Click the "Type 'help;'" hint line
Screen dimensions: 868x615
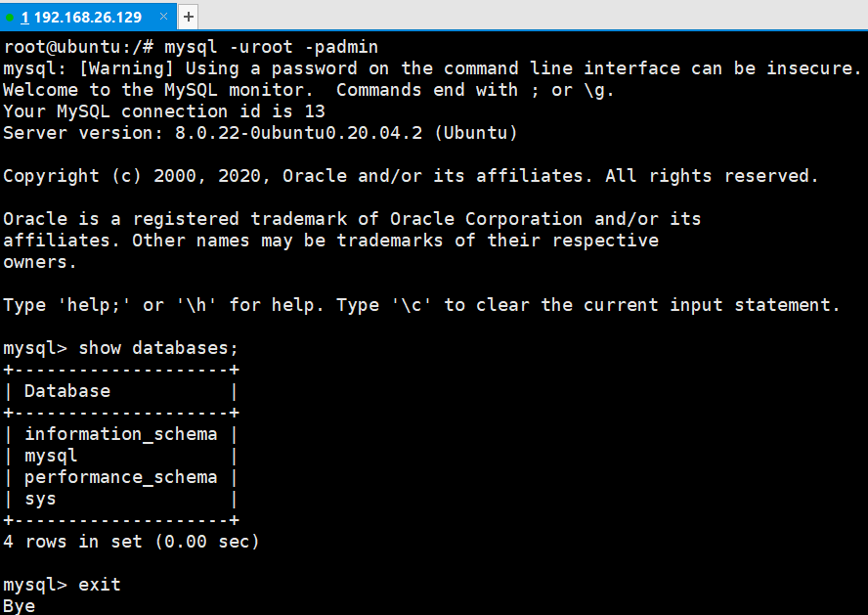pyautogui.click(x=420, y=305)
